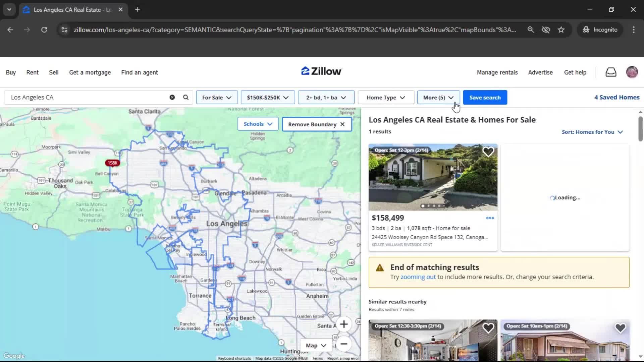Bookmark this page via the star icon
Image resolution: width=644 pixels, height=362 pixels.
coord(561,29)
